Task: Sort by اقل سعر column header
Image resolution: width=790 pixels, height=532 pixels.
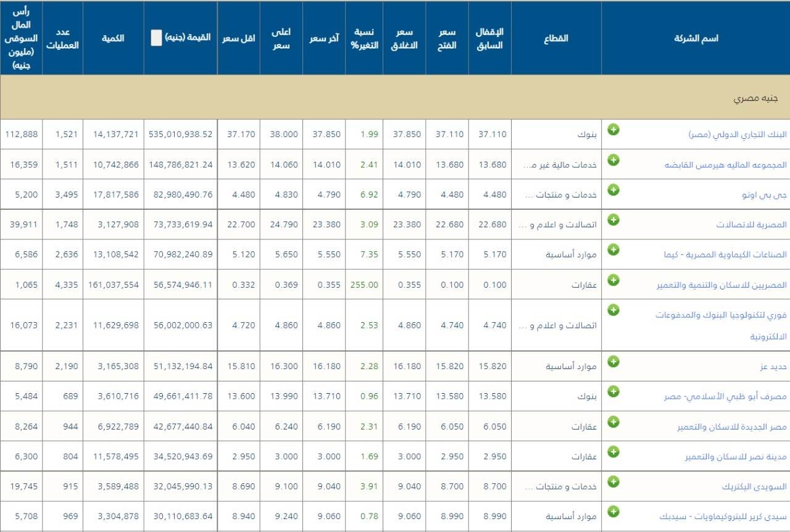Action: click(x=238, y=38)
